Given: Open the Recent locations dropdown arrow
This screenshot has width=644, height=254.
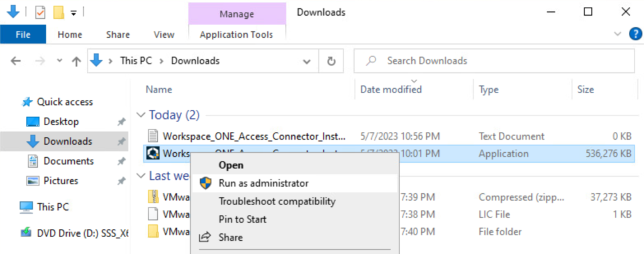Looking at the screenshot, I should (x=59, y=61).
